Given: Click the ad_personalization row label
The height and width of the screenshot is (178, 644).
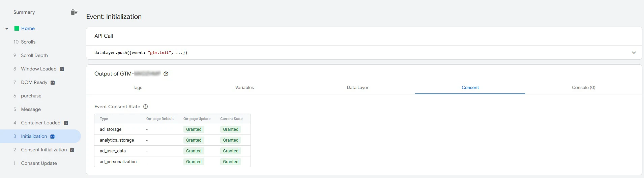Looking at the screenshot, I should coord(118,161).
